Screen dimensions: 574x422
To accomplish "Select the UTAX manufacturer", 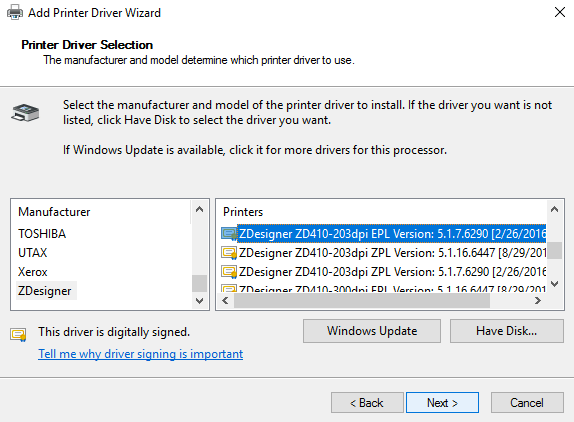I will 33,253.
